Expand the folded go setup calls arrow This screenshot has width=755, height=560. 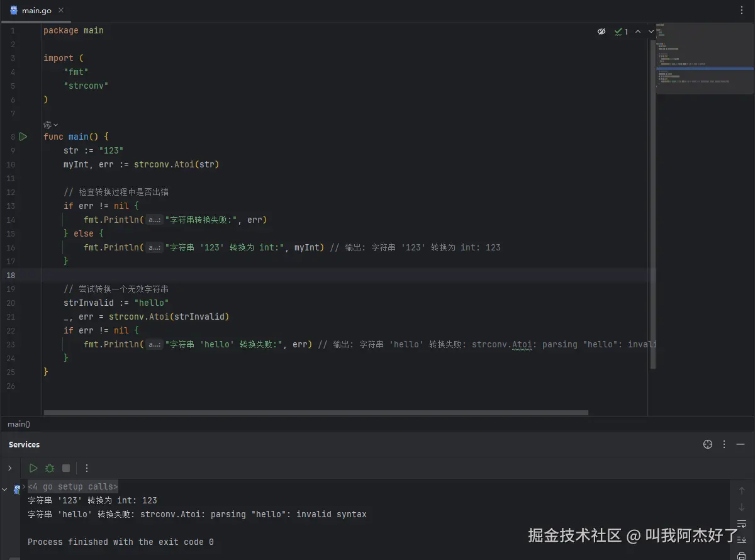[25, 486]
